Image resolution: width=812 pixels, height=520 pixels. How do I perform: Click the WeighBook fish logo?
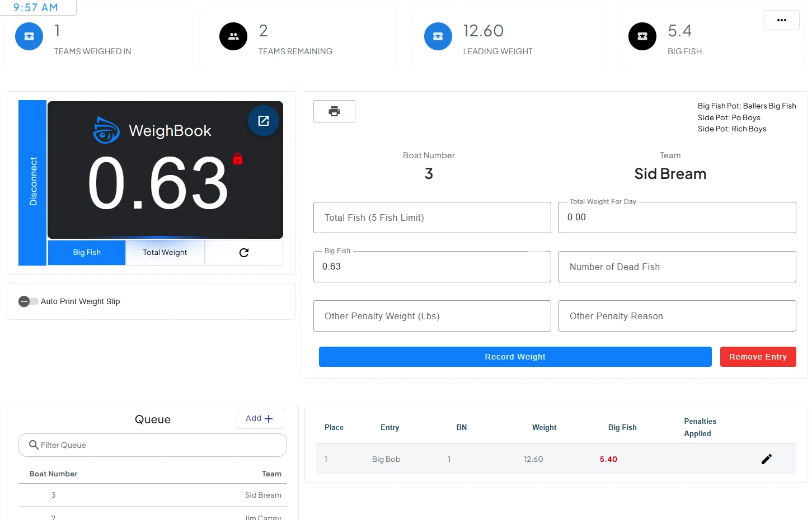click(x=106, y=130)
